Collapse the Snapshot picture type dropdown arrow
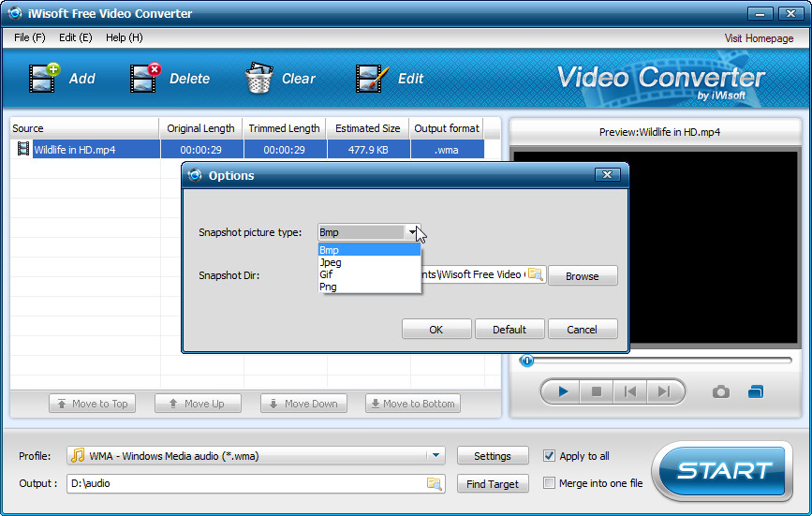 tap(412, 232)
